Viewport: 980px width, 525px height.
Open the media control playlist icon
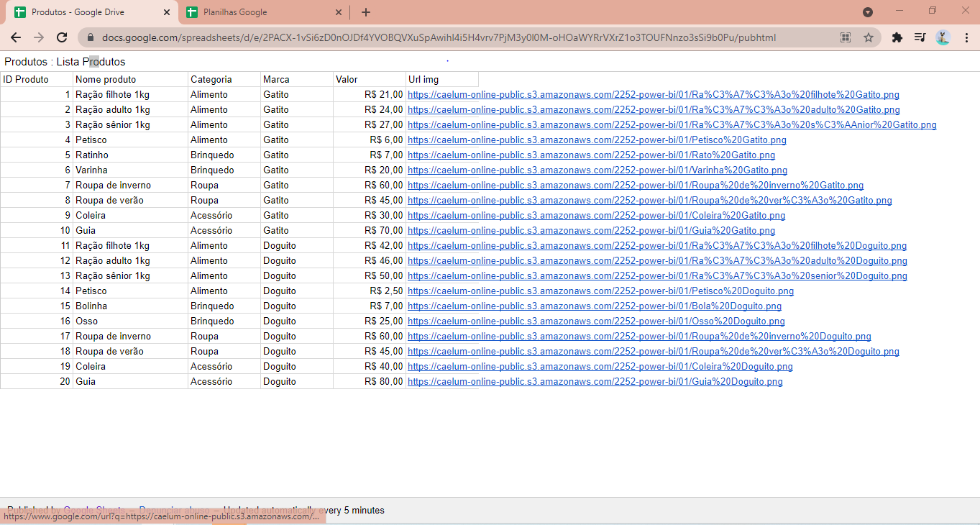pyautogui.click(x=920, y=37)
